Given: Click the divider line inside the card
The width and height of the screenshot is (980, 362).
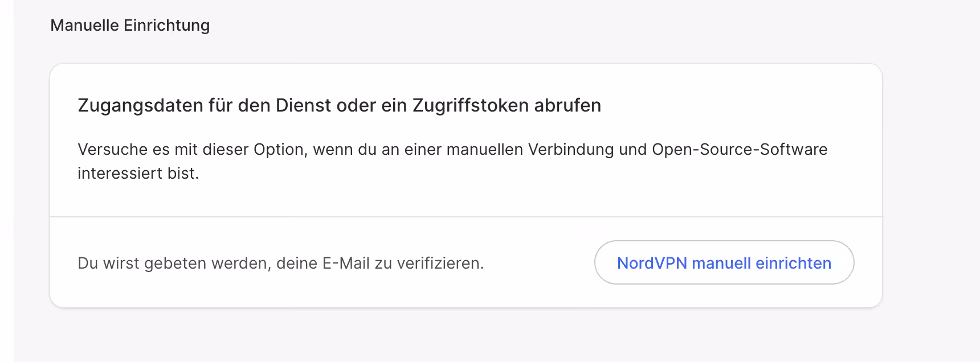Looking at the screenshot, I should point(466,216).
